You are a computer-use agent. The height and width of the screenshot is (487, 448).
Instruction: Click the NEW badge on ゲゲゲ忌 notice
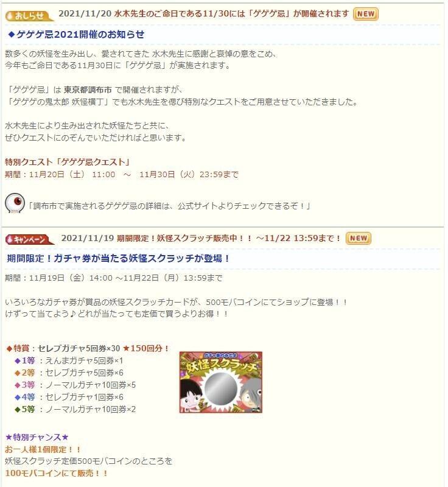tap(366, 14)
